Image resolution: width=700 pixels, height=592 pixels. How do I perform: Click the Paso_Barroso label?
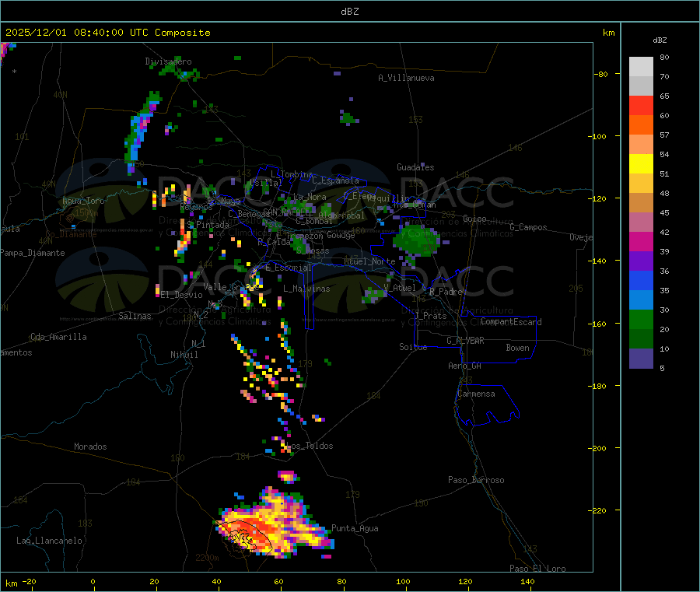476,480
